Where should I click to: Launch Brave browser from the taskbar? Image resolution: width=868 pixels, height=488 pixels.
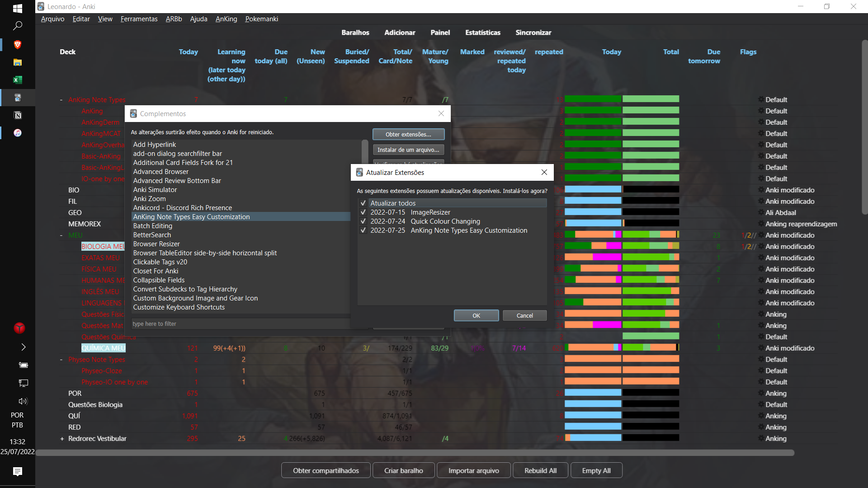pos(18,44)
